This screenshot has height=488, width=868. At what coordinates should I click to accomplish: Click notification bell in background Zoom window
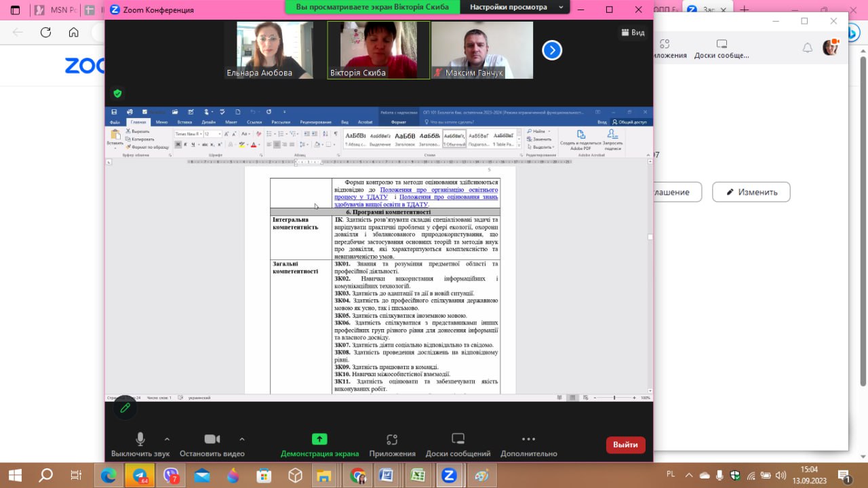pos(807,48)
